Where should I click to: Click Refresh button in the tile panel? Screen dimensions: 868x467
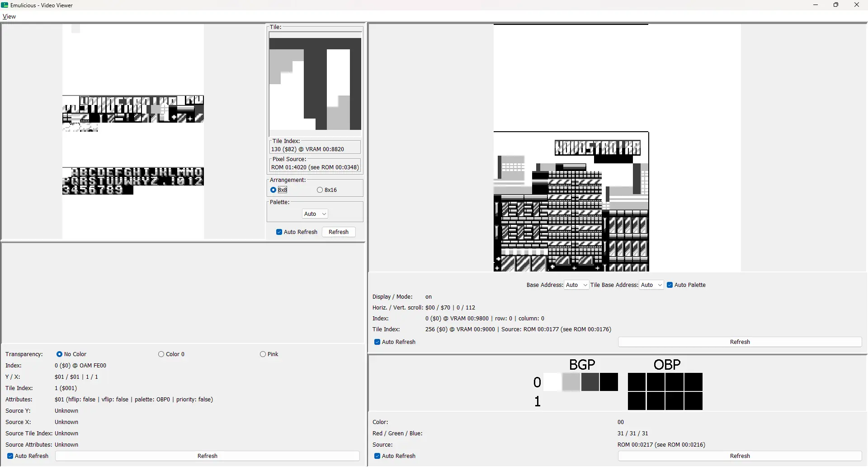[338, 232]
